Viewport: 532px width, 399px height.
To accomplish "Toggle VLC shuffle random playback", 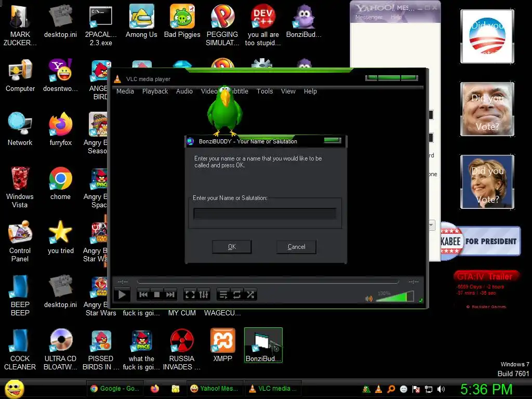I will pos(250,295).
